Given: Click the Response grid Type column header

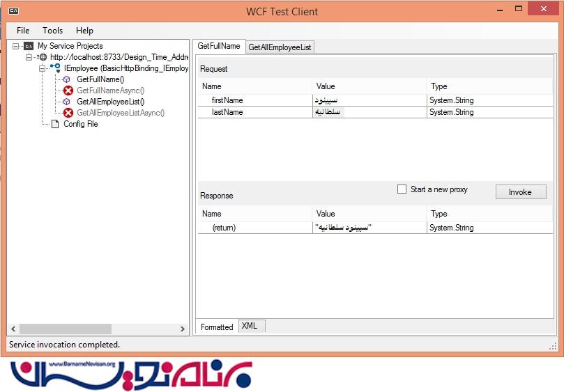Looking at the screenshot, I should 490,214.
